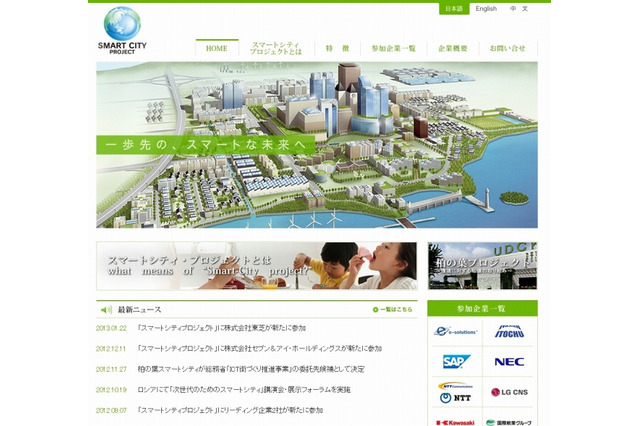Click the smart city hero illustration
The image size is (640, 426).
317,145
